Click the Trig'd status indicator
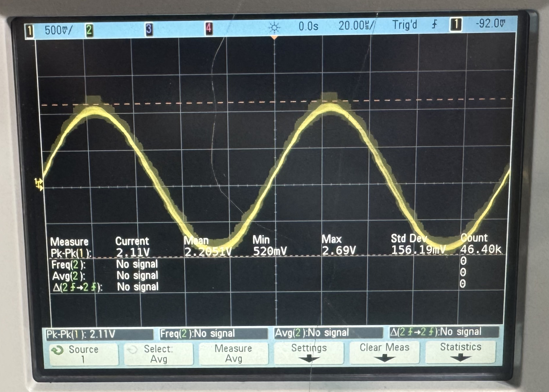The width and height of the screenshot is (549, 392). coord(405,24)
